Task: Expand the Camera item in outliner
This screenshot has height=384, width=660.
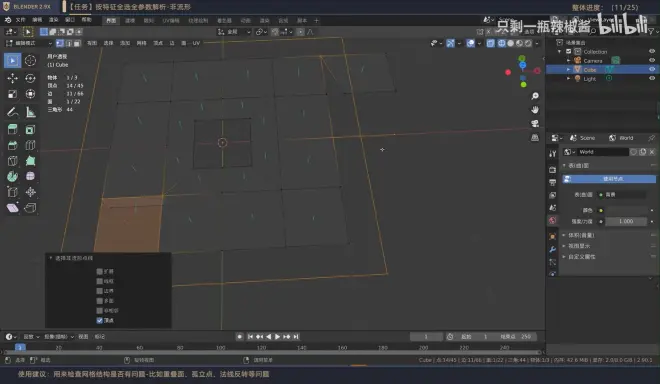Action: 568,61
